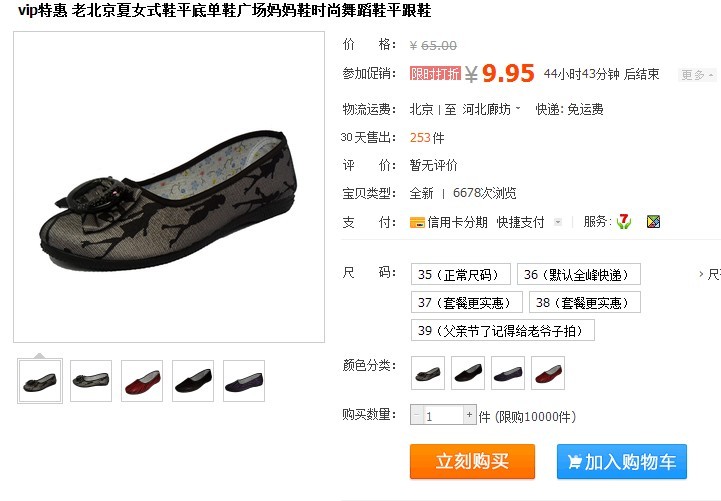Click the colorful square service guarantee icon

tap(653, 222)
